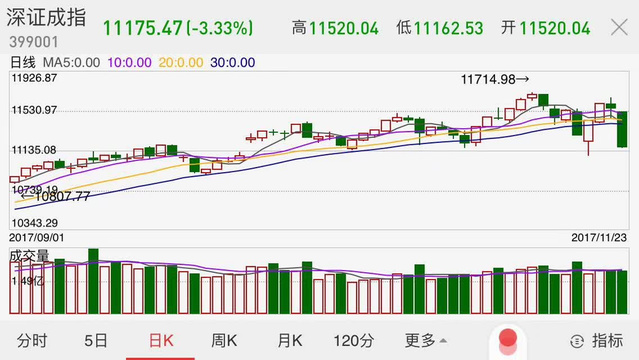Click the last green volume bar on the right
This screenshot has width=639, height=360.
[622, 292]
